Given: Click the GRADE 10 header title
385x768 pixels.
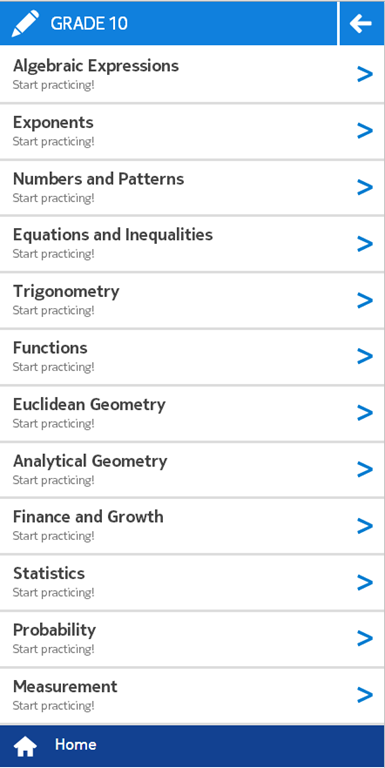Looking at the screenshot, I should coord(89,23).
